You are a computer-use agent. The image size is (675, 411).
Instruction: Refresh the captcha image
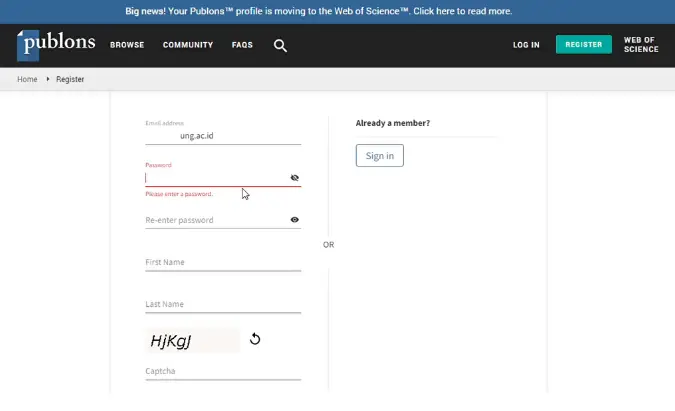(255, 339)
